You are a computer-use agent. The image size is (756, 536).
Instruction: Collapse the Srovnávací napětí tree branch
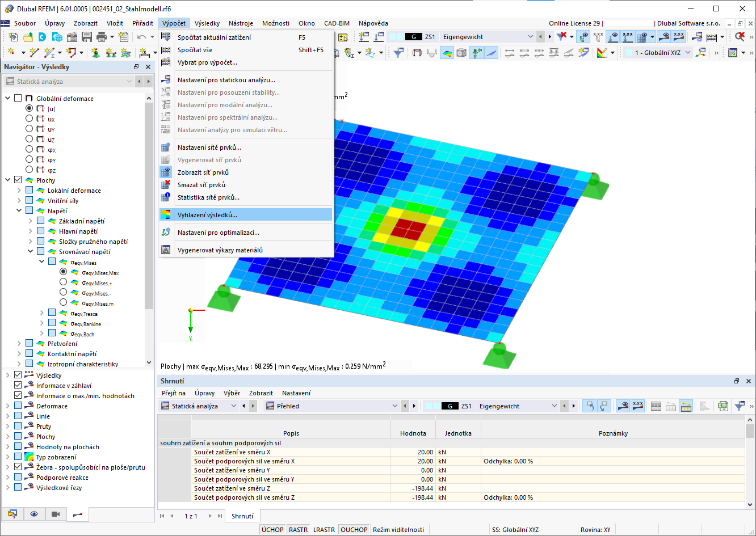click(30, 251)
